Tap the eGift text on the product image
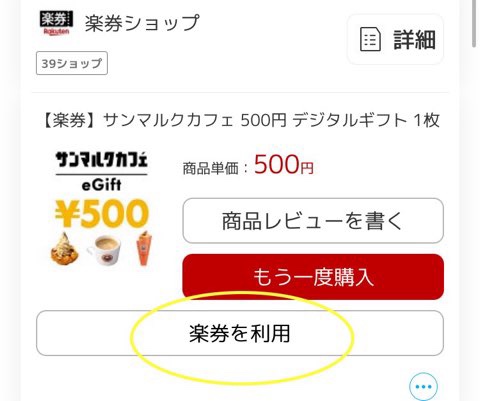The width and height of the screenshot is (480, 401). (101, 185)
